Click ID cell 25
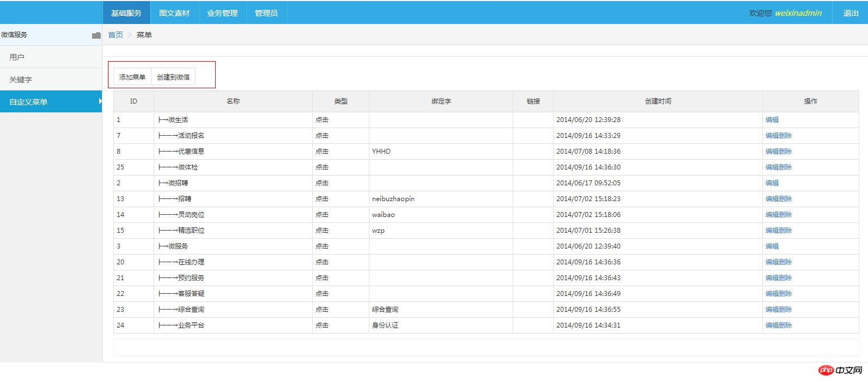868x381 pixels. point(133,167)
